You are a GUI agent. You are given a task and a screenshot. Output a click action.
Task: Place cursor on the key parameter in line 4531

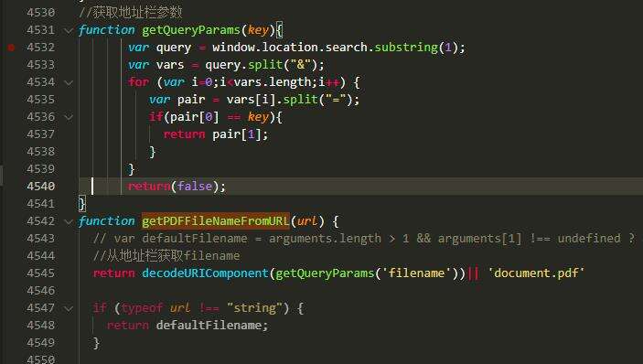[258, 30]
